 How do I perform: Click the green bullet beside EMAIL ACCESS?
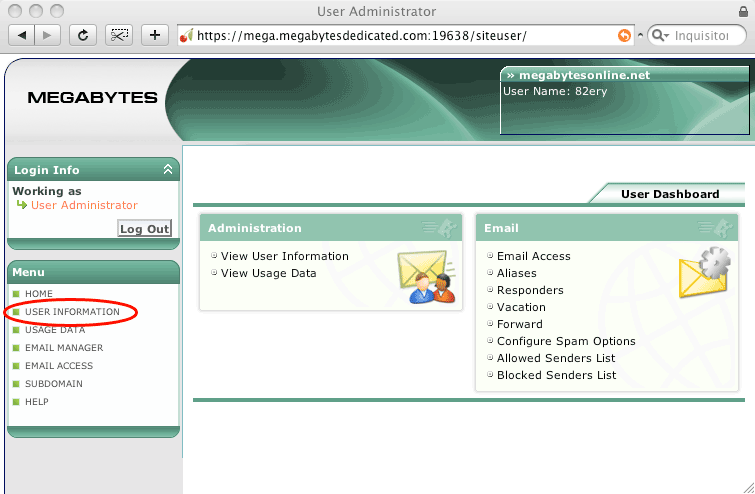[16, 365]
